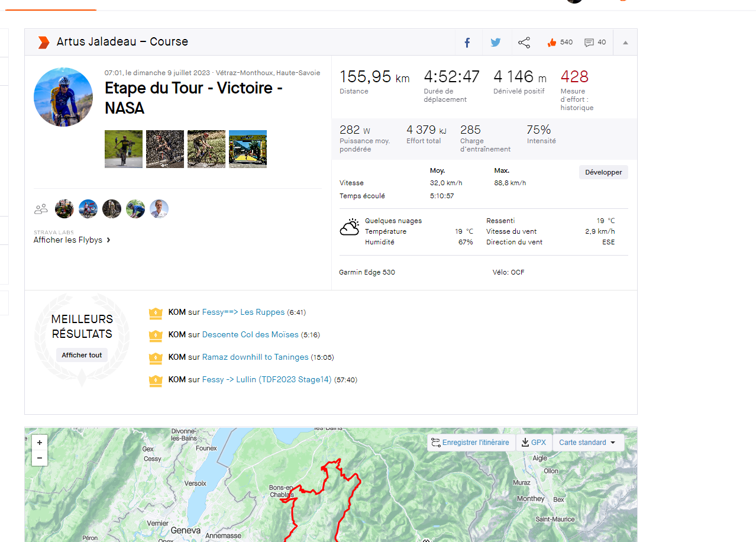Open the Fessy==> Les Ruppes segment

pyautogui.click(x=243, y=312)
